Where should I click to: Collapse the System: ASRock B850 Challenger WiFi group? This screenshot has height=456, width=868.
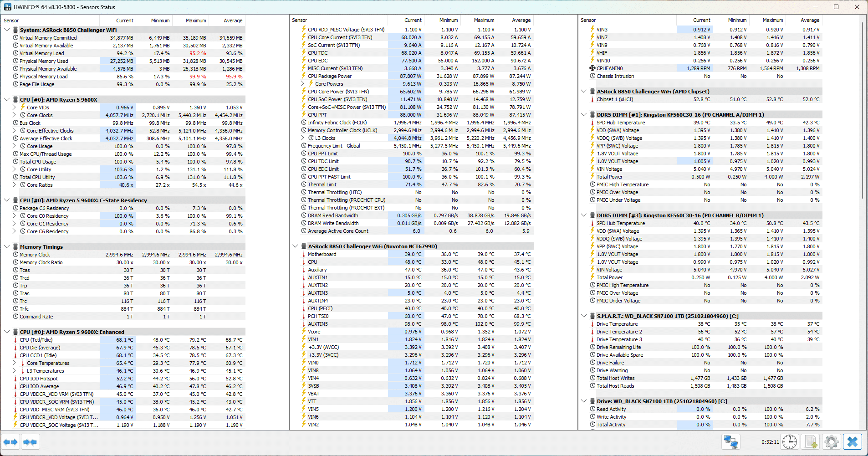(x=7, y=30)
